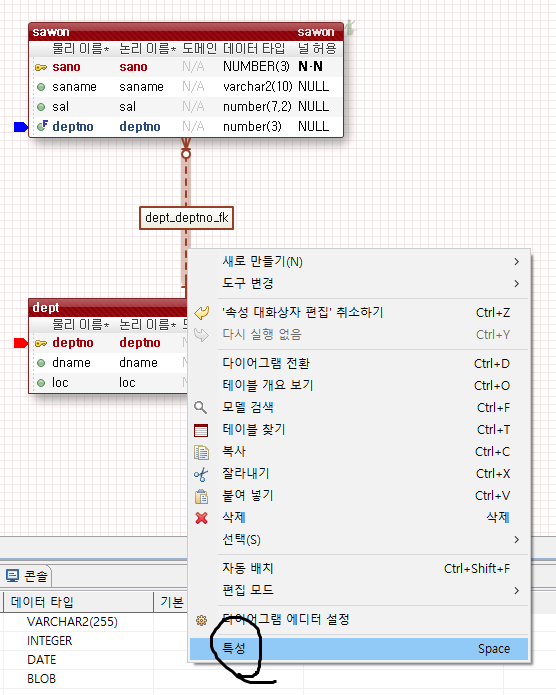Click the blue marker left of sawon deptno
The image size is (556, 695).
tap(21, 127)
